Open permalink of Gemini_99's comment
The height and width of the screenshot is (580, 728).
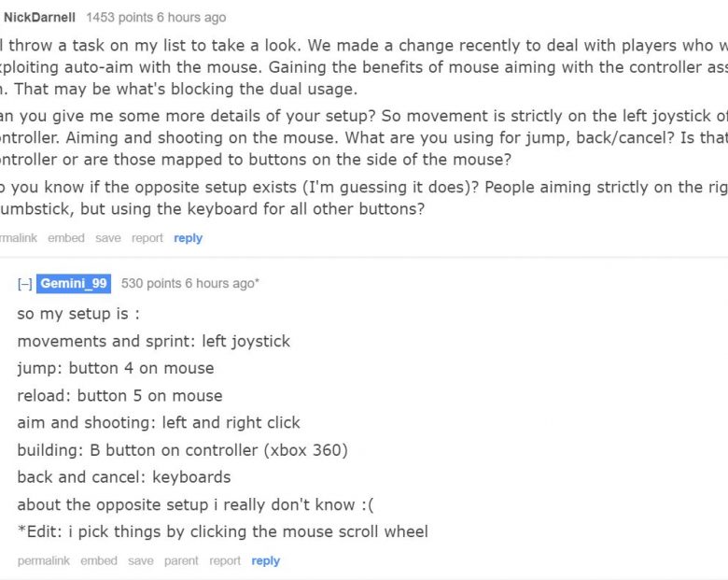44,561
